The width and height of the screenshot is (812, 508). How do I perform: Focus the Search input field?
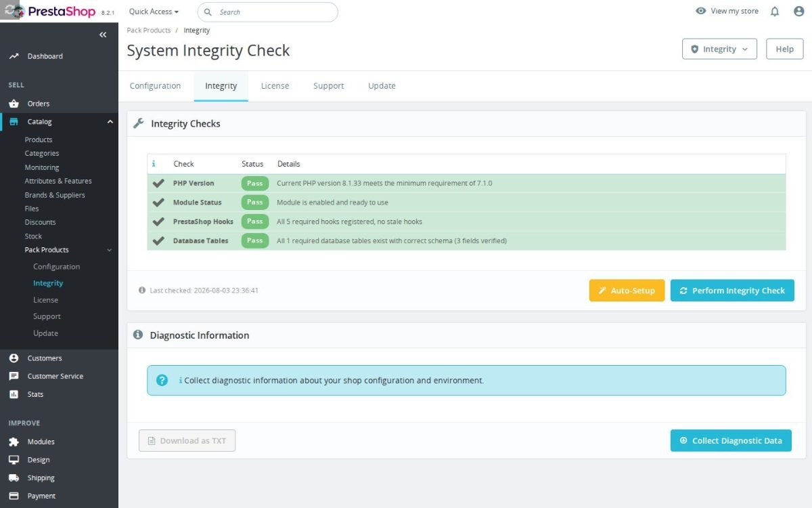pos(267,12)
